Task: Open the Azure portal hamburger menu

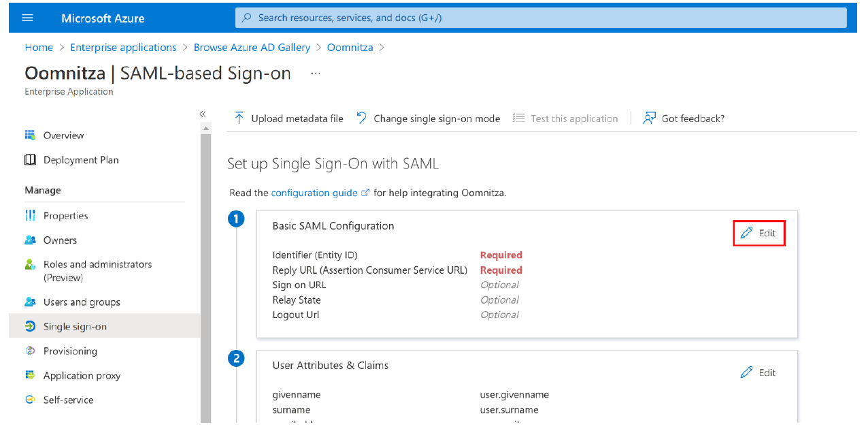Action: coord(28,18)
